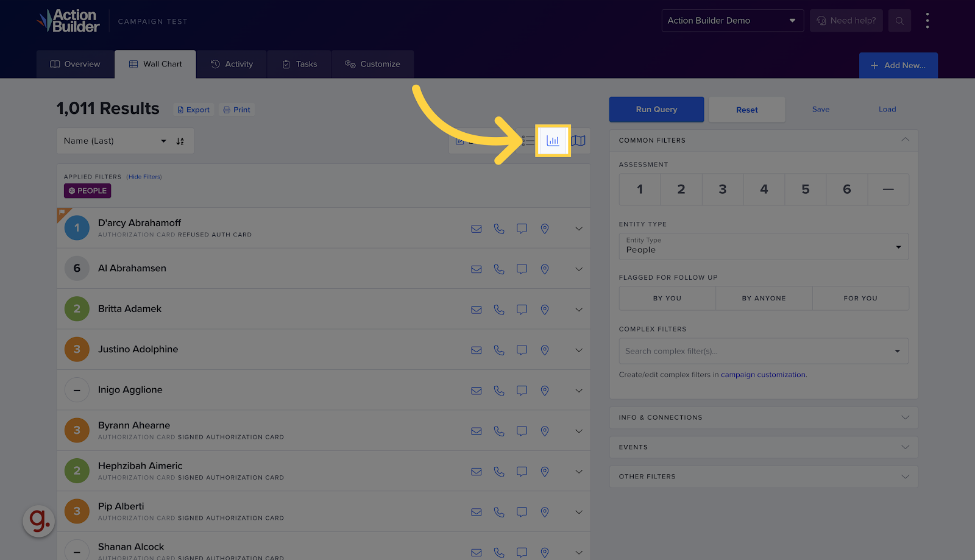Toggle the sort direction icon

180,141
